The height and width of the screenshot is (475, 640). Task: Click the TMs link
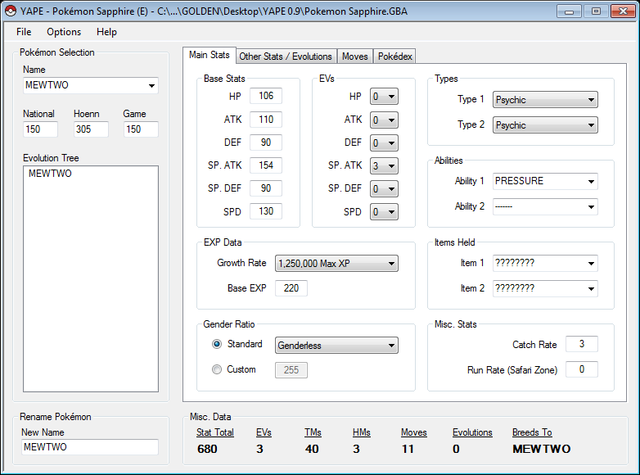click(x=313, y=433)
